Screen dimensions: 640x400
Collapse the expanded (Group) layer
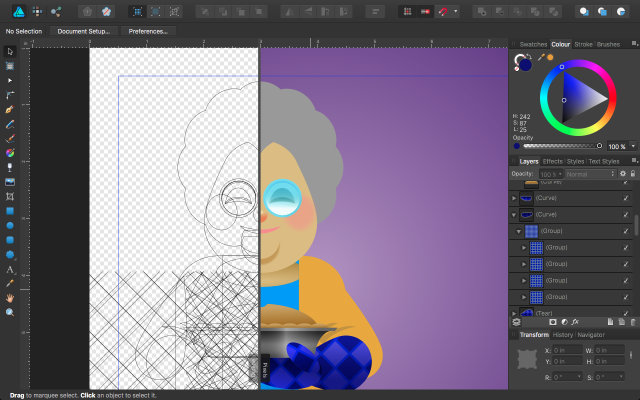coord(519,231)
